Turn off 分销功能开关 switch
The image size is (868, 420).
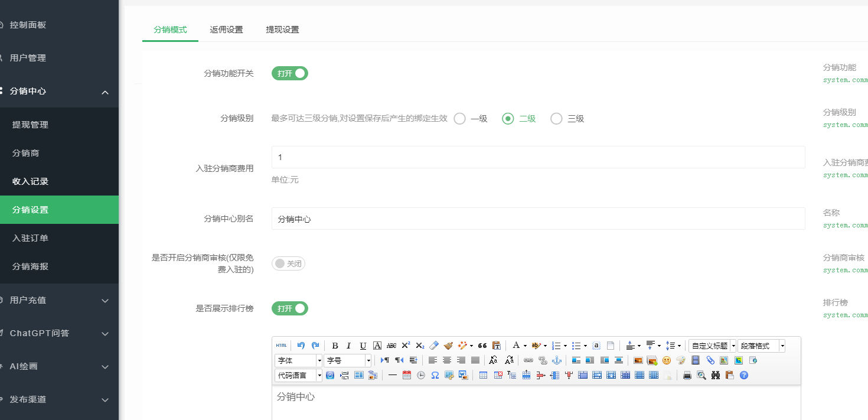290,73
